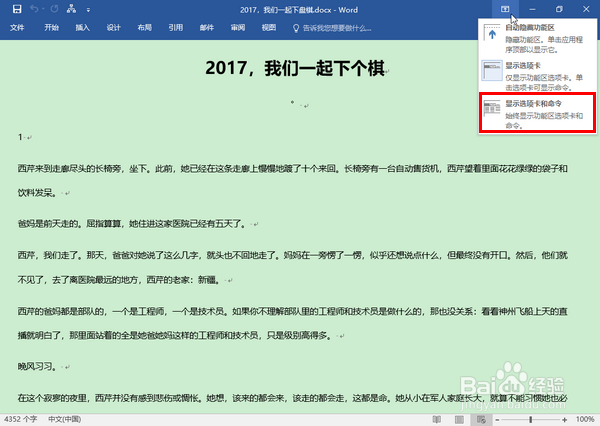The height and width of the screenshot is (426, 600).
Task: Click the paragraph starting 晚风习习
Action: click(38, 367)
